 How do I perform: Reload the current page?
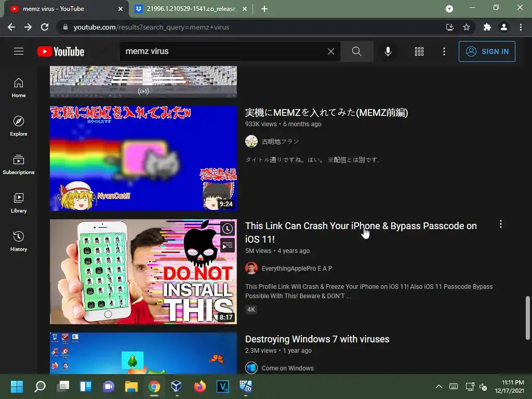click(x=45, y=27)
